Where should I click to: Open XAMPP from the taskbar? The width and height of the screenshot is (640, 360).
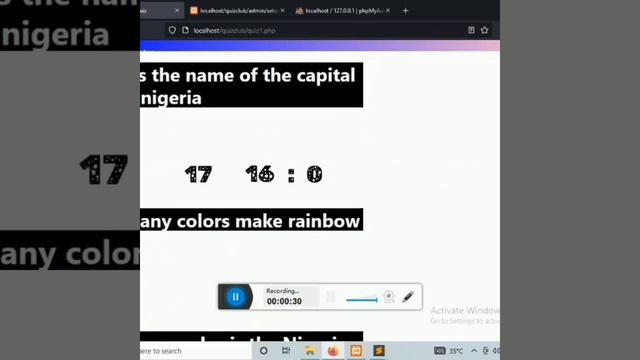(356, 351)
